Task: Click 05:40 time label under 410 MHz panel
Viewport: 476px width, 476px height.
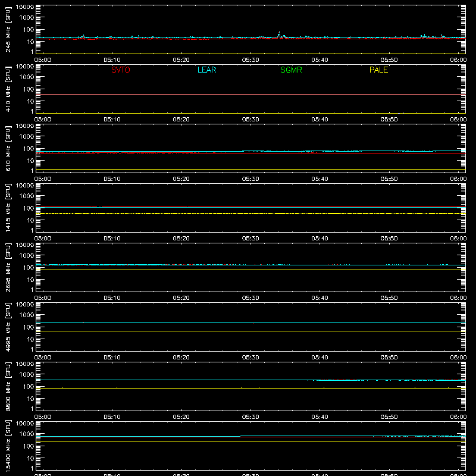Action: pyautogui.click(x=320, y=120)
